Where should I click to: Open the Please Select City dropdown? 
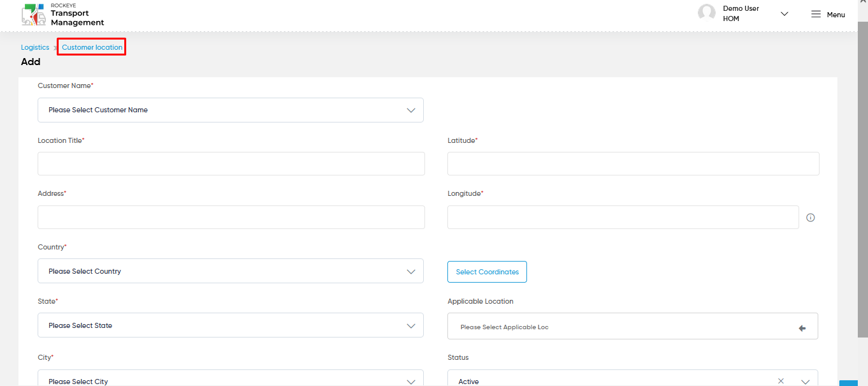[231, 378]
